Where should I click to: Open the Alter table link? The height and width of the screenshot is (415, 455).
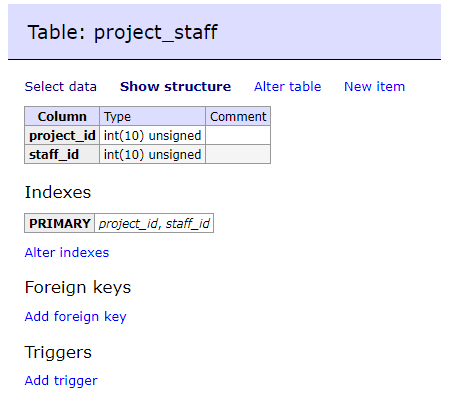(287, 87)
